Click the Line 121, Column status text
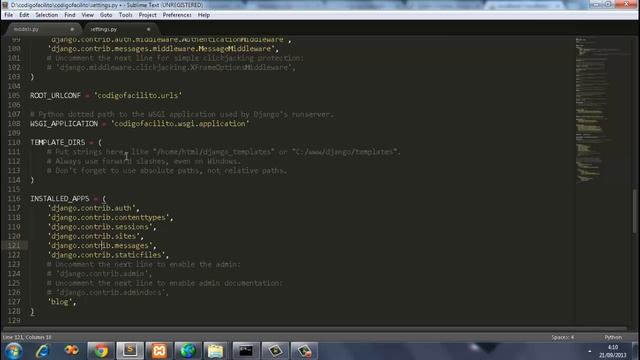 tap(27, 338)
